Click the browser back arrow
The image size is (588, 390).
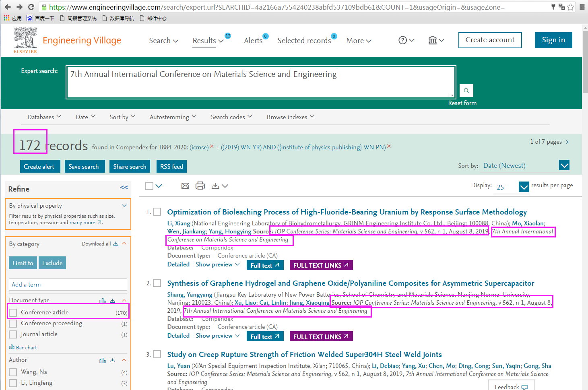coord(8,7)
